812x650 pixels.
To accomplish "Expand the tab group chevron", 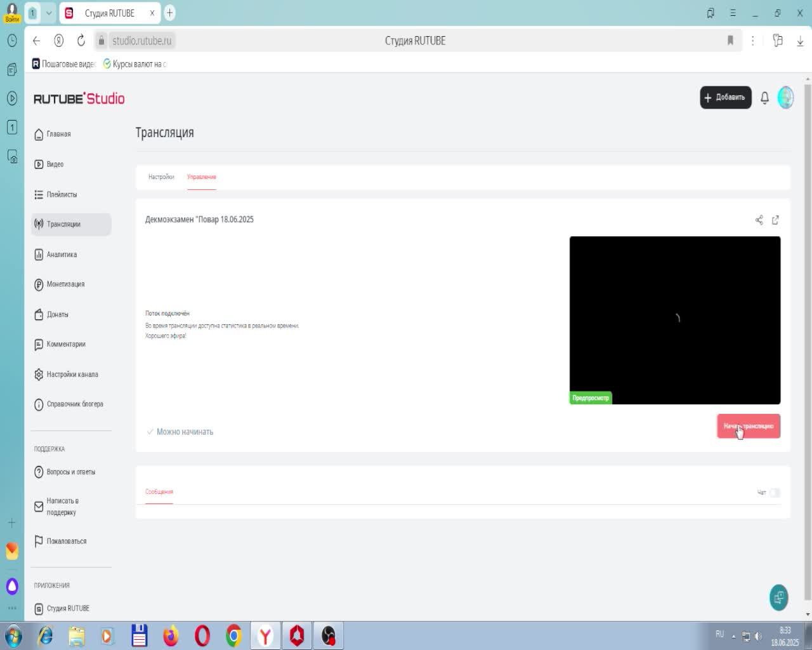I will point(49,13).
